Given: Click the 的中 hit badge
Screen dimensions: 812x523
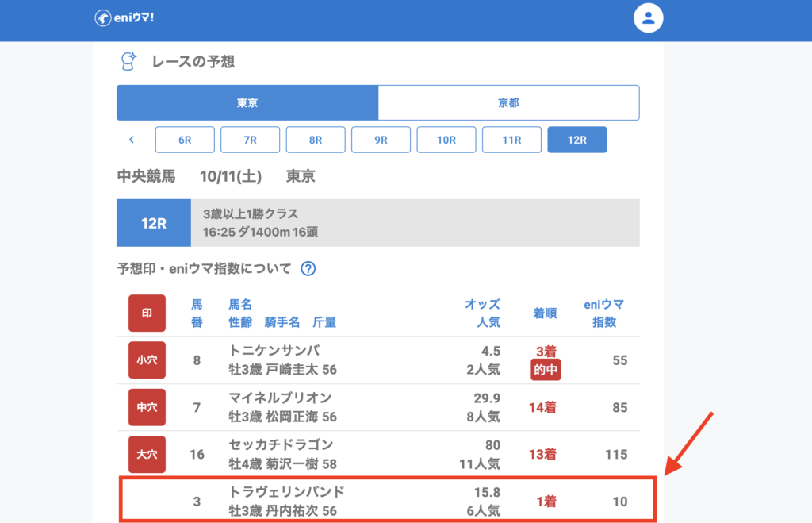Looking at the screenshot, I should pos(544,369).
